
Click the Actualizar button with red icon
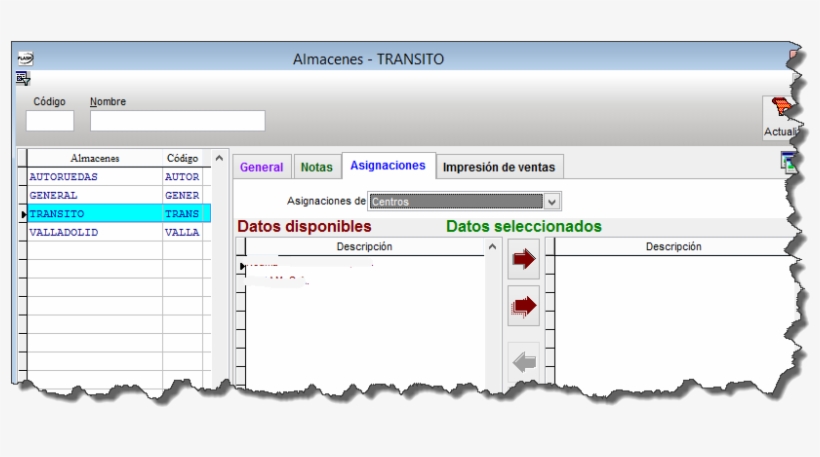[781, 118]
